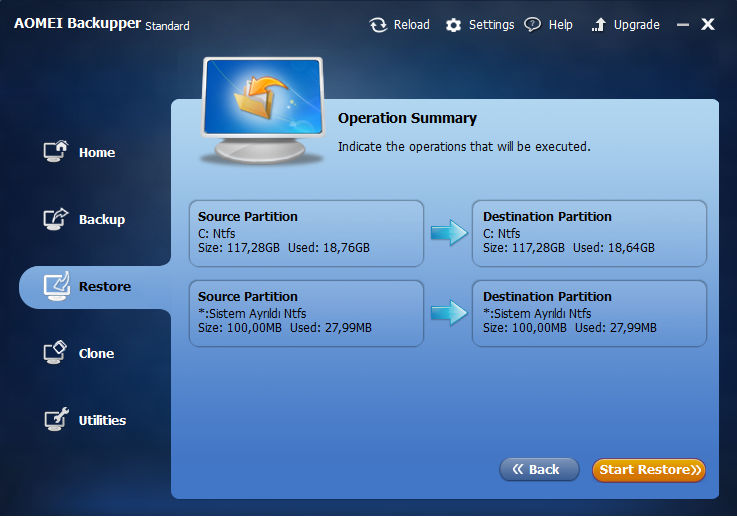Click the Reload label

tap(411, 25)
